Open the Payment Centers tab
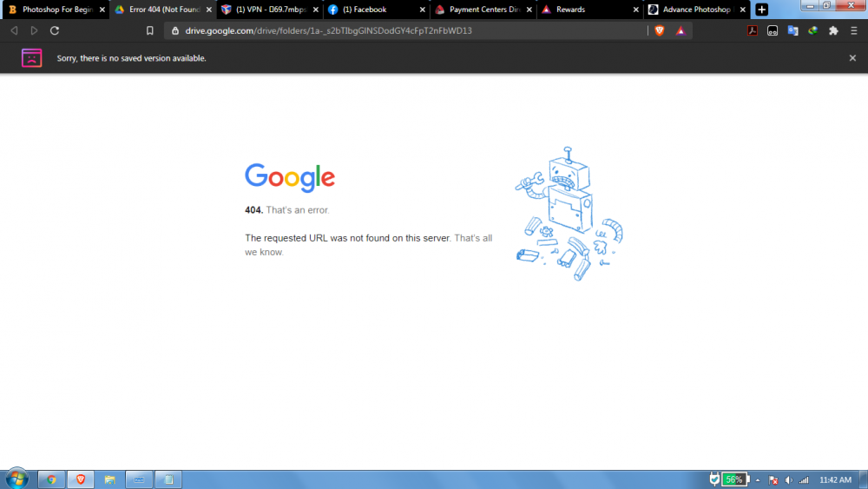This screenshot has height=489, width=868. pyautogui.click(x=482, y=10)
